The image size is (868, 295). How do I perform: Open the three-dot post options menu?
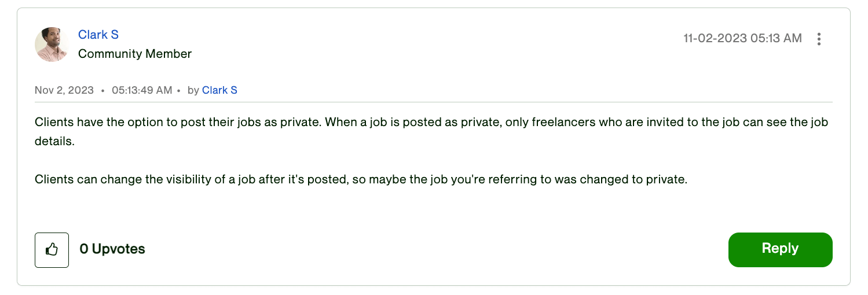pos(819,39)
